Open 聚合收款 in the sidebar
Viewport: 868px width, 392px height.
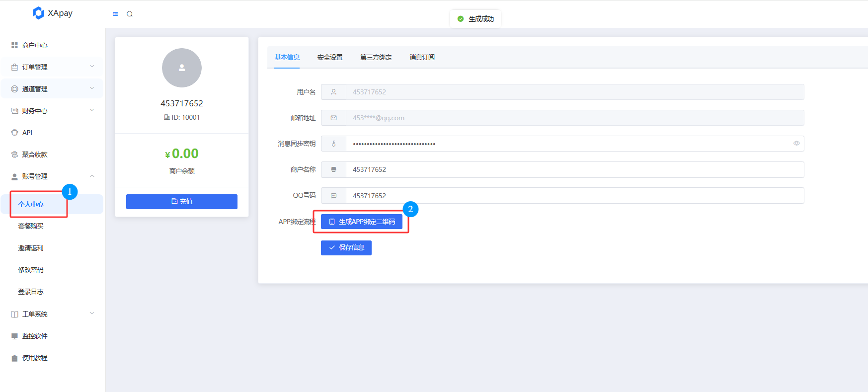pyautogui.click(x=35, y=155)
